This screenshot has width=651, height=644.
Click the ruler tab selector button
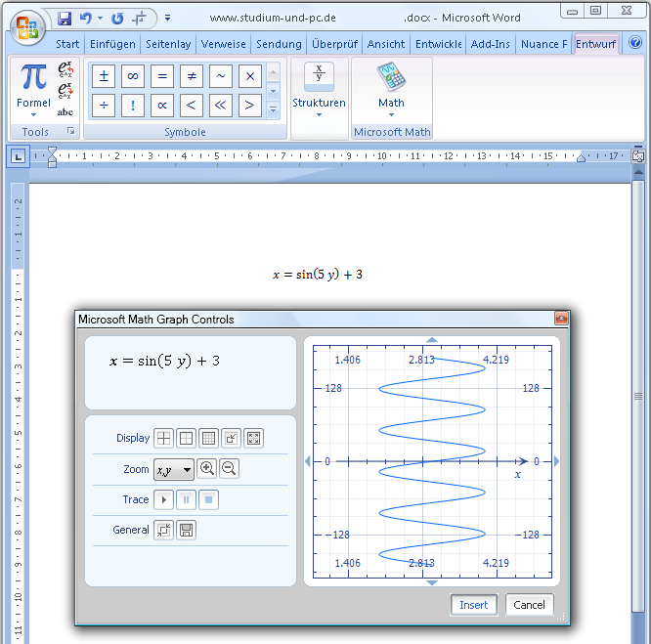coord(18,157)
